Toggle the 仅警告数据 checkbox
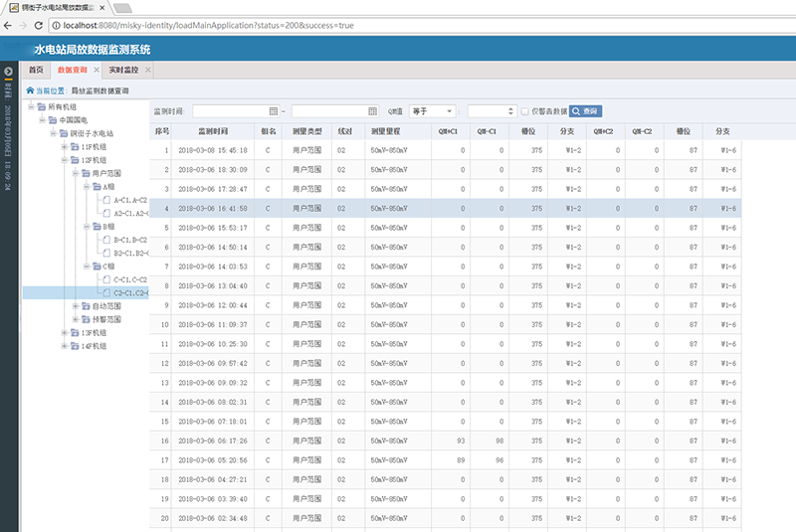 pyautogui.click(x=525, y=111)
